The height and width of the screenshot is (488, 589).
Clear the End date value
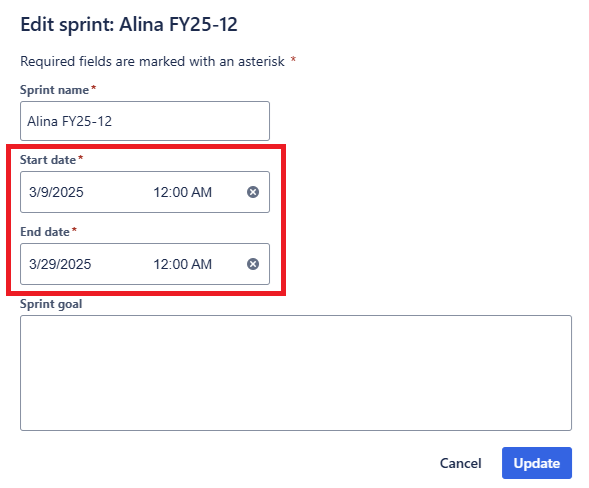click(x=253, y=264)
